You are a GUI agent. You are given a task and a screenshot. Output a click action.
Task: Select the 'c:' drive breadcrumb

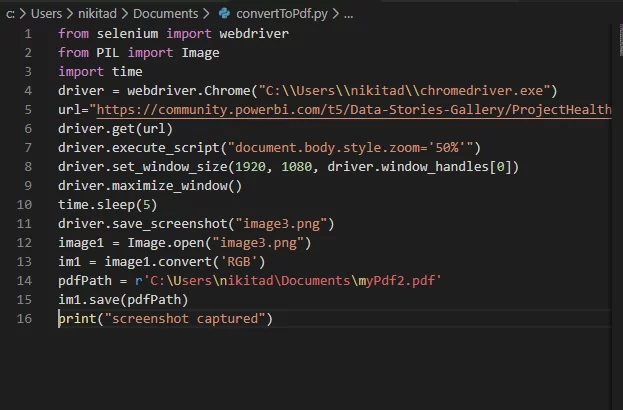10,14
